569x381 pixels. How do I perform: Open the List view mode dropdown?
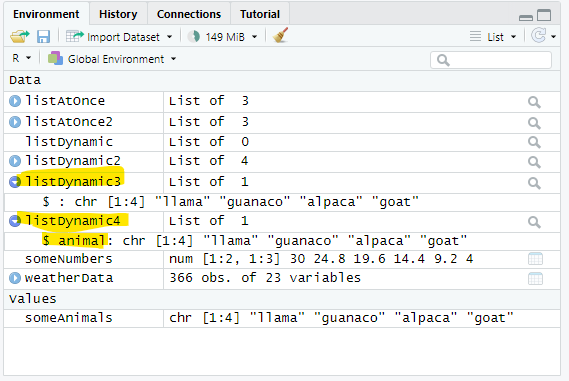tap(493, 37)
